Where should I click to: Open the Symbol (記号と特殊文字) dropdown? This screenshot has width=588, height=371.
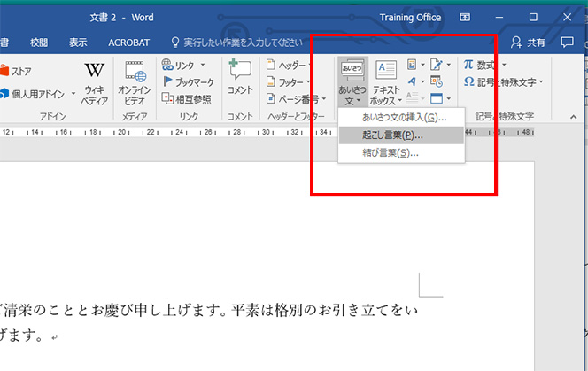(504, 81)
